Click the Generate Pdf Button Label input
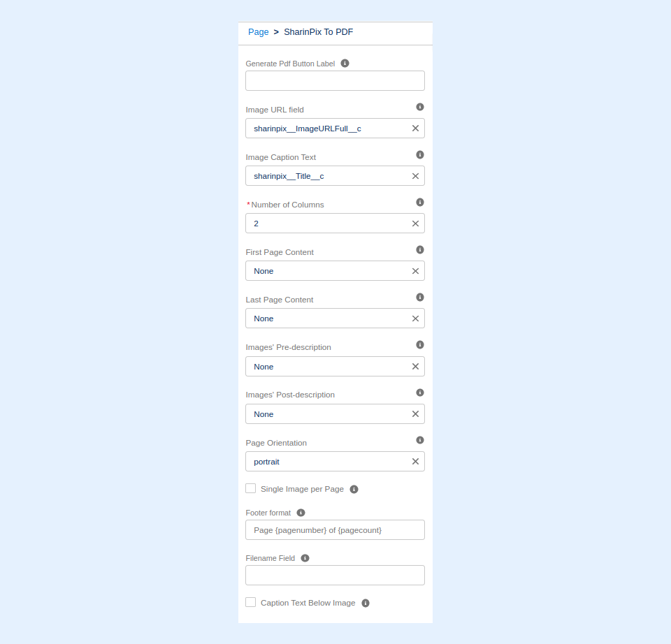The image size is (671, 644). pos(335,81)
